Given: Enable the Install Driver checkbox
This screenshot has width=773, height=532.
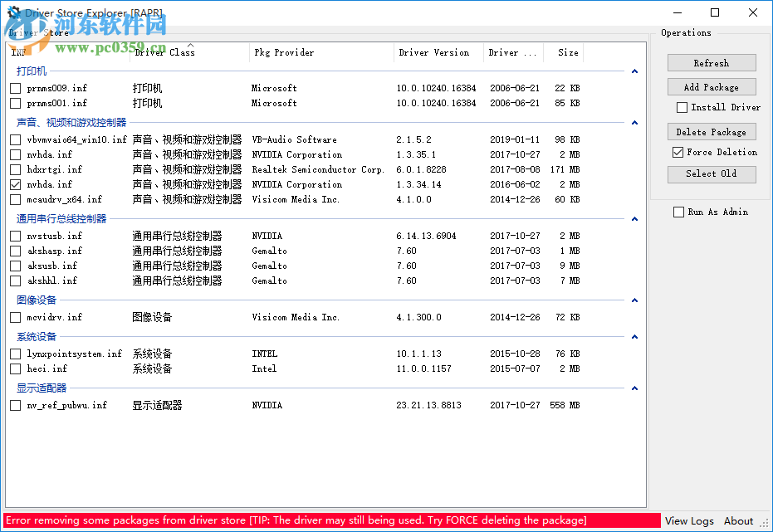Looking at the screenshot, I should coord(682,107).
